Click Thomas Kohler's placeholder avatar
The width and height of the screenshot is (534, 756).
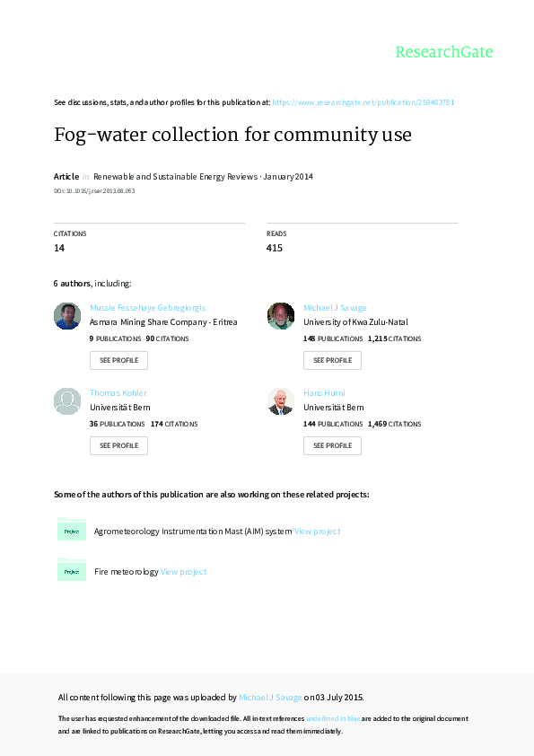pyautogui.click(x=67, y=401)
